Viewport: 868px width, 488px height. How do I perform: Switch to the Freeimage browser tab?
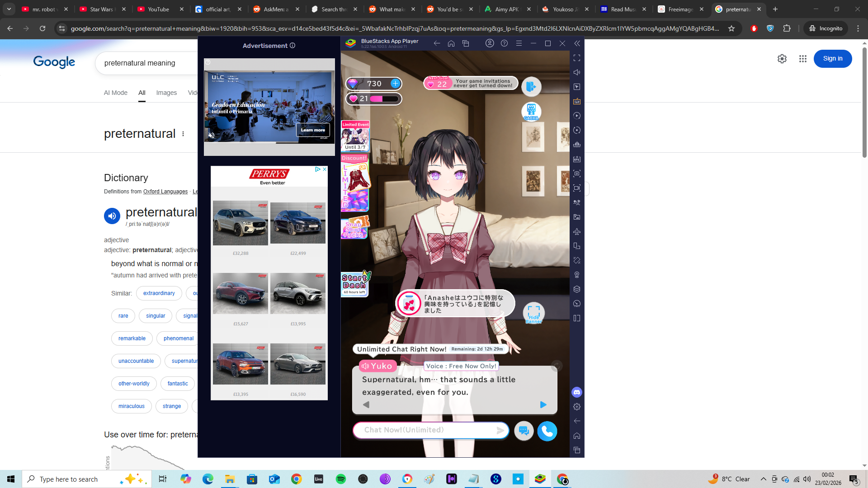pos(681,9)
